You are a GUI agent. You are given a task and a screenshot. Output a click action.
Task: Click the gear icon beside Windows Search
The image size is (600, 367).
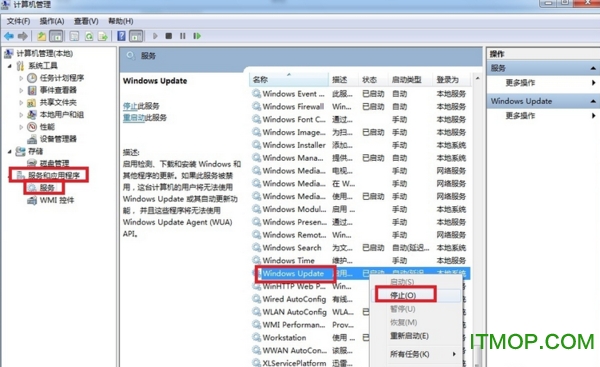click(x=256, y=248)
